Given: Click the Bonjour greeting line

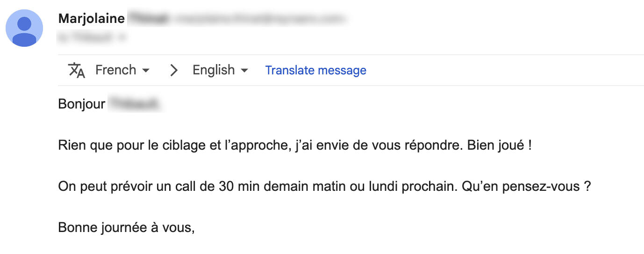Looking at the screenshot, I should pyautogui.click(x=82, y=104).
